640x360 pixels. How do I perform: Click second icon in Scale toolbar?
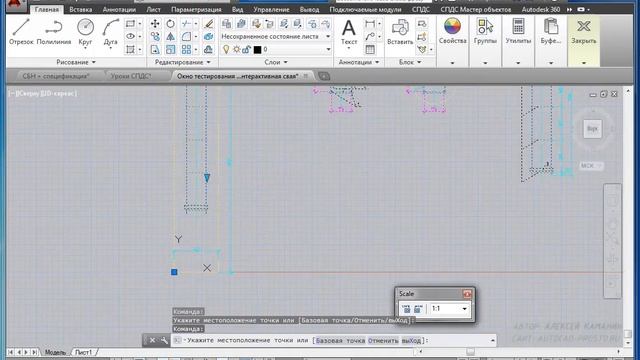(x=418, y=309)
